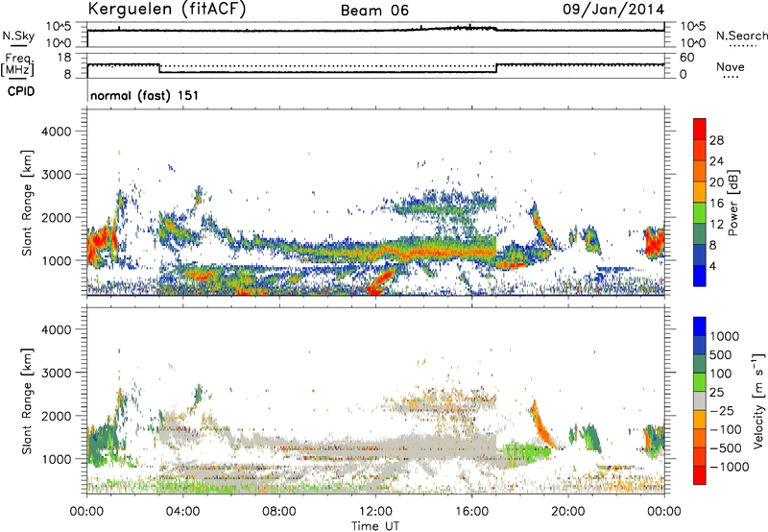The height and width of the screenshot is (532, 768).
Task: Click the date '09/Jan/2014'
Action: [613, 9]
